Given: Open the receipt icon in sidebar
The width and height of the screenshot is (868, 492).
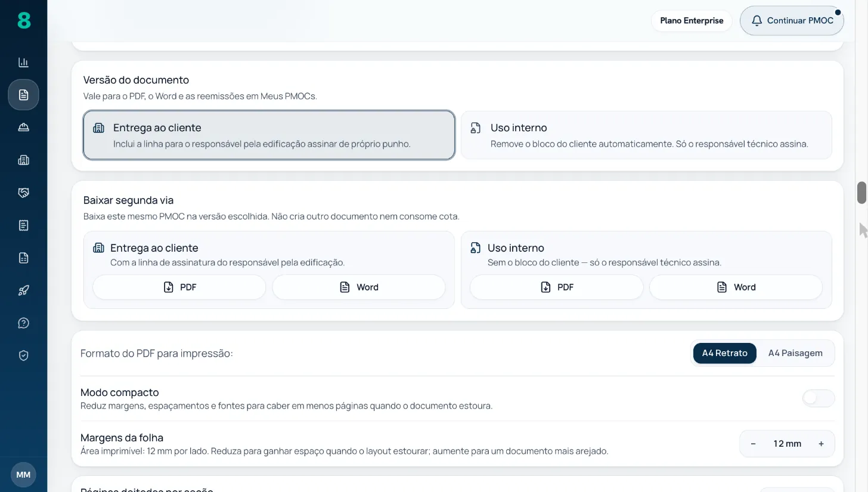Looking at the screenshot, I should click(23, 225).
